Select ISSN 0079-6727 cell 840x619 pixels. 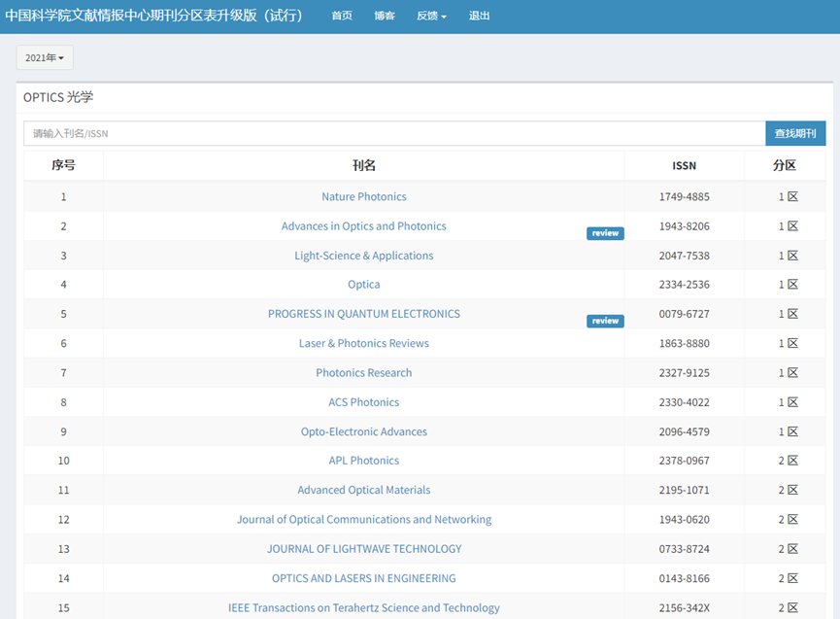[684, 315]
